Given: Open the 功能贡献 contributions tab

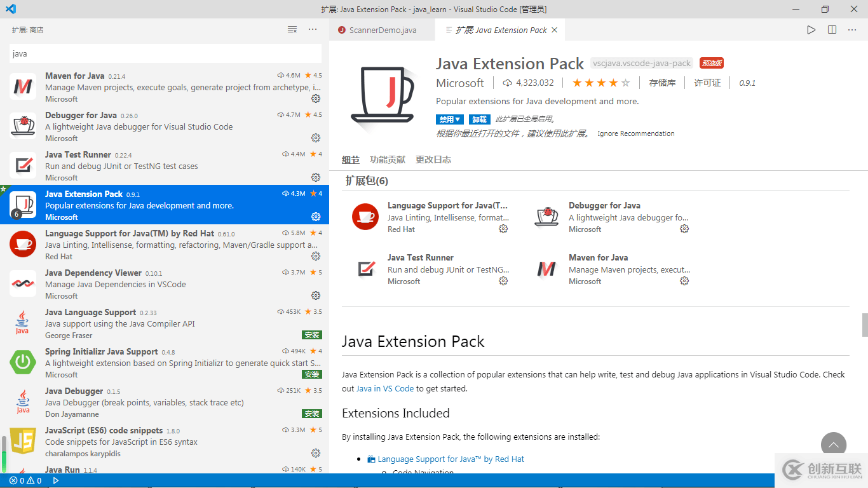Looking at the screenshot, I should tap(388, 159).
